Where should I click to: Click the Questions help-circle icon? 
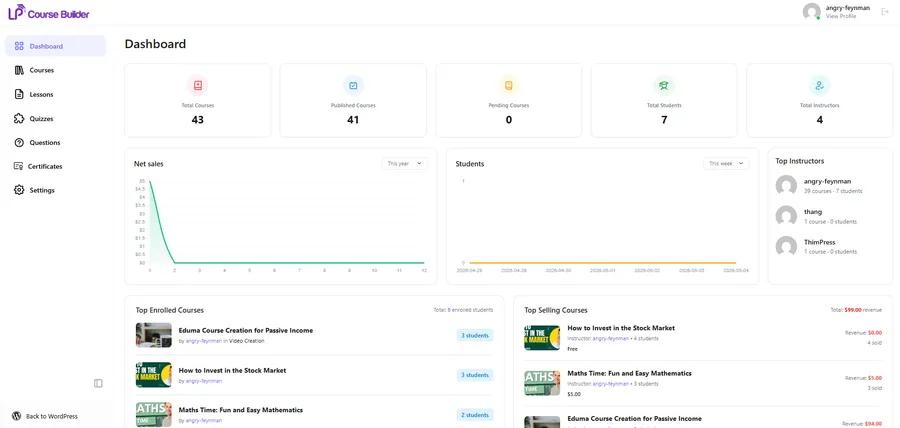coord(19,142)
